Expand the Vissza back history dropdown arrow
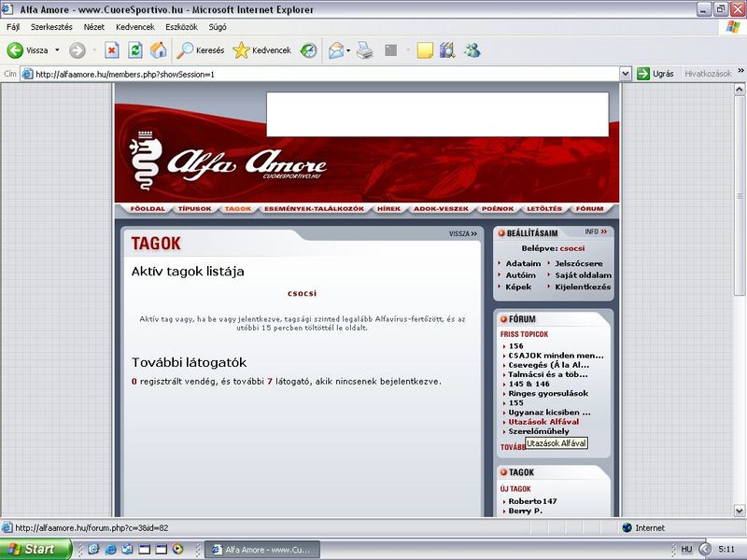Viewport: 747px width, 560px height. tap(57, 50)
